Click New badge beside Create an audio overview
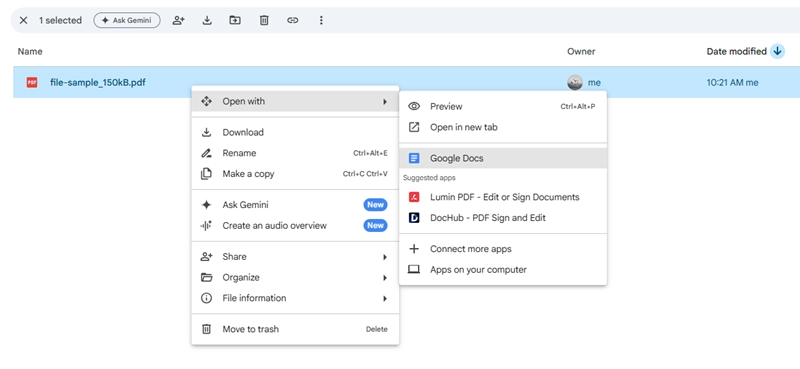 [375, 226]
